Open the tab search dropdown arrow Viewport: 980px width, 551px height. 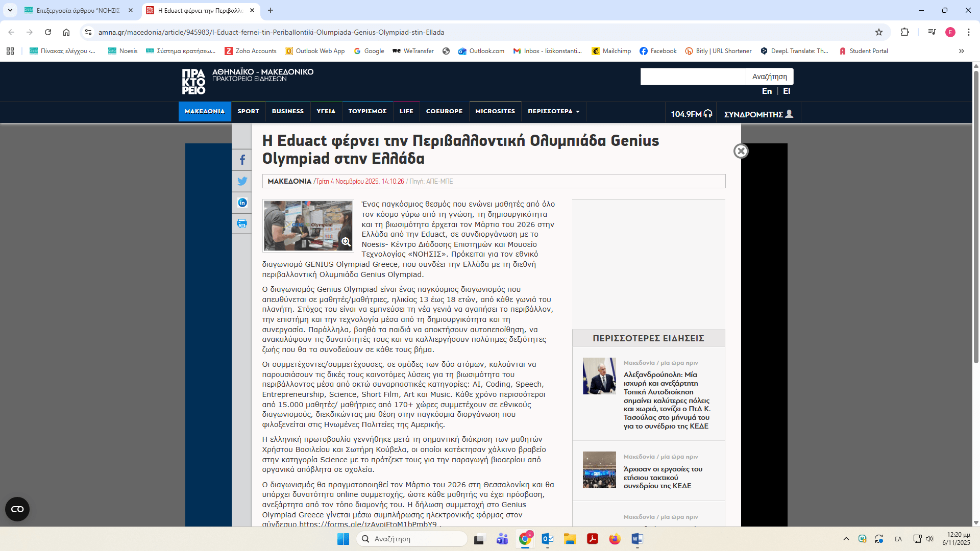point(10,10)
